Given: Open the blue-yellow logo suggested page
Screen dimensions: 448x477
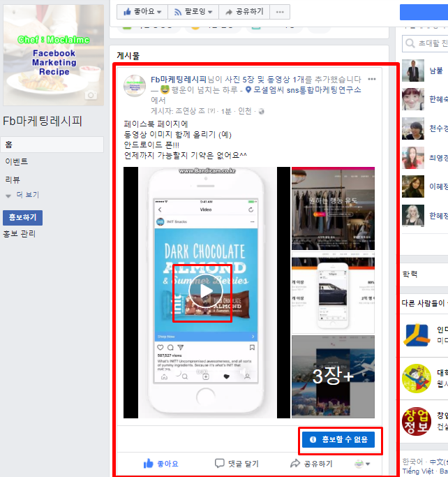Looking at the screenshot, I should click(x=417, y=335).
